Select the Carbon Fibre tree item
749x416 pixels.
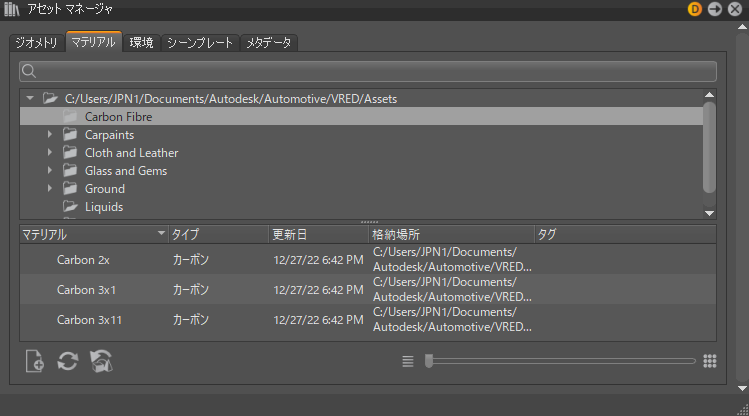[x=361, y=117]
